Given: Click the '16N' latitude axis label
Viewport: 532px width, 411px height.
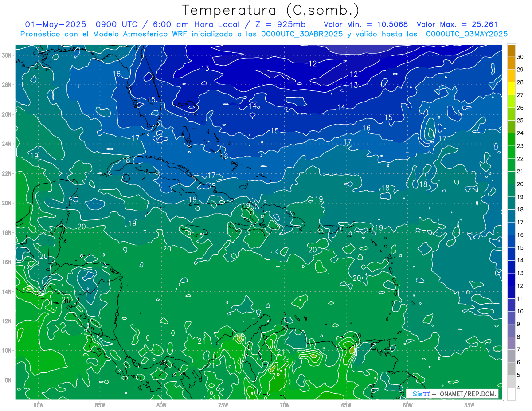Looking at the screenshot, I should [7, 262].
